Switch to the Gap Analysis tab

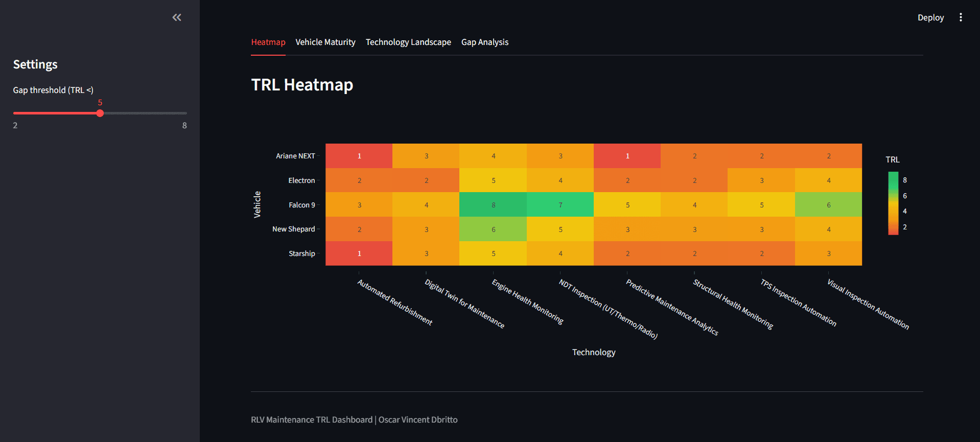[x=485, y=42]
